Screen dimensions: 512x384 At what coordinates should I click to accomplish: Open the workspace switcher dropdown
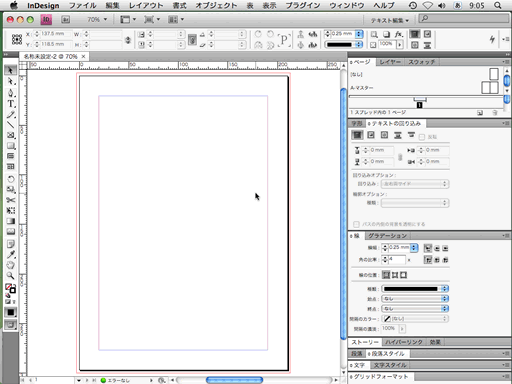390,20
